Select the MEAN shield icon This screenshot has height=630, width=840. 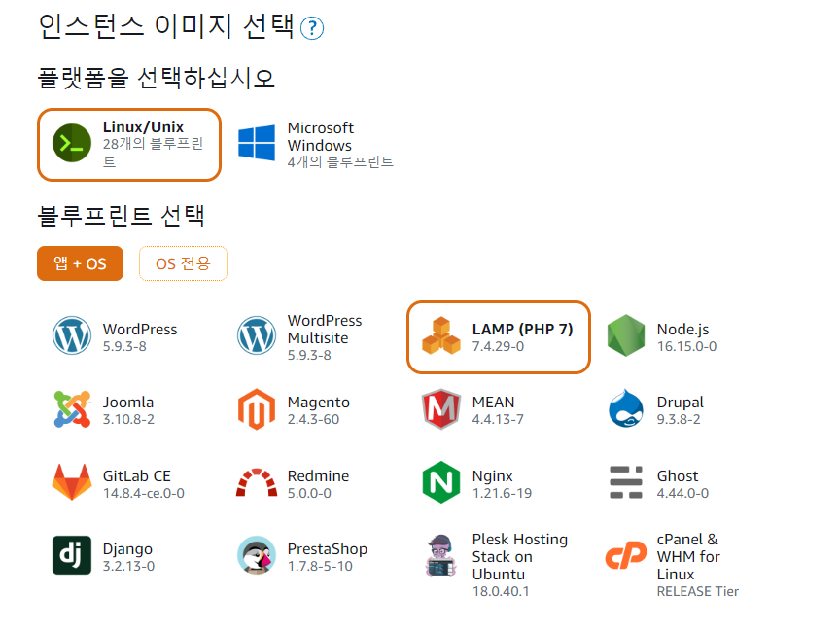[x=440, y=409]
